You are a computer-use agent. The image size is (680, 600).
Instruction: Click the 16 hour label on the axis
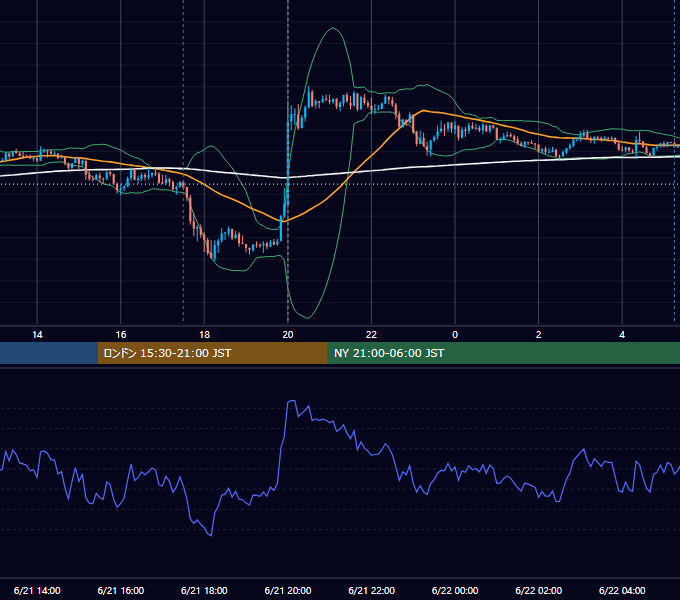[121, 335]
